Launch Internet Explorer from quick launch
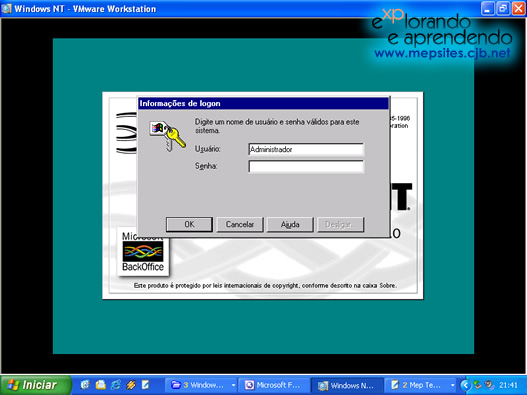This screenshot has width=527, height=395. click(x=116, y=385)
